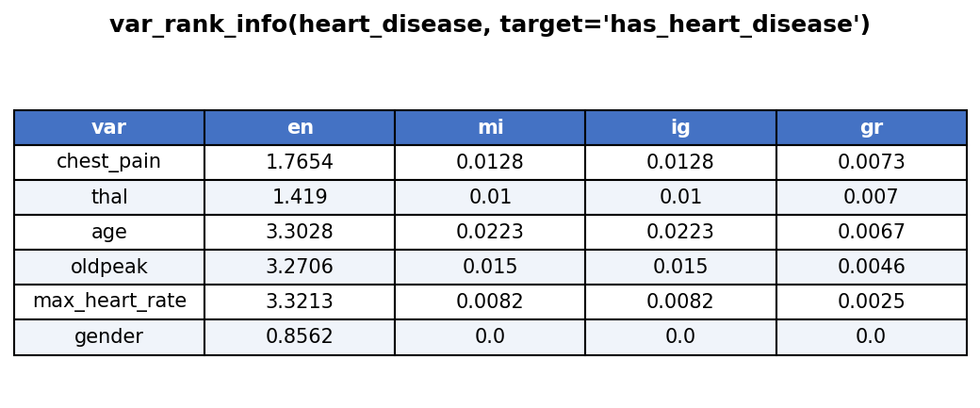Click the gender variable cell
The height and width of the screenshot is (408, 980).
(x=108, y=337)
